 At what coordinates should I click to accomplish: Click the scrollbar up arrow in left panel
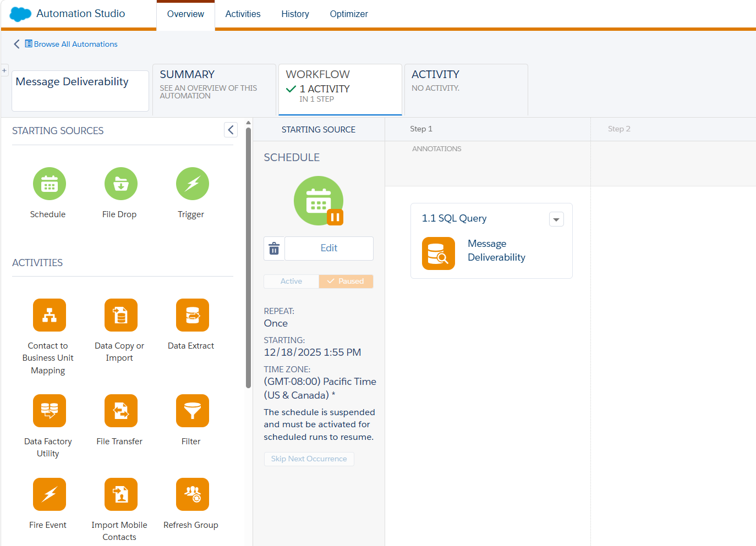tap(248, 123)
